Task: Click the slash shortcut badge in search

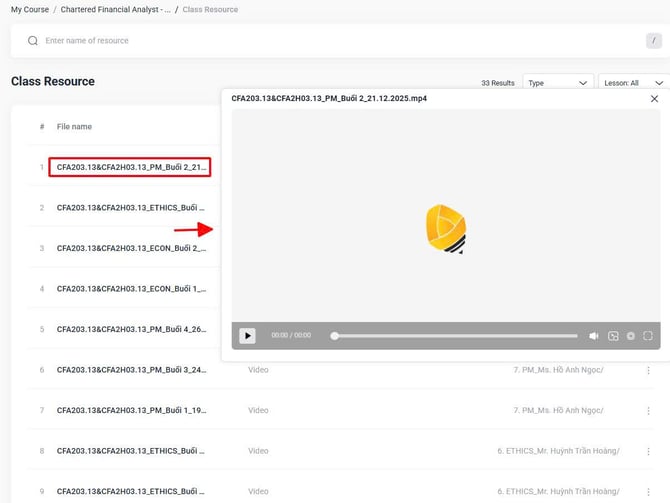Action: pos(653,41)
